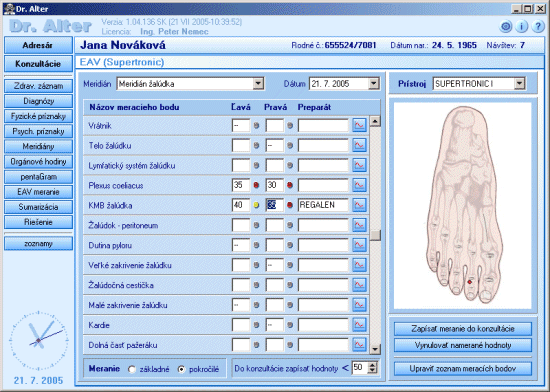This screenshot has height=392, width=550.
Task: Go to Psych. príznaky
Action: tap(38, 131)
